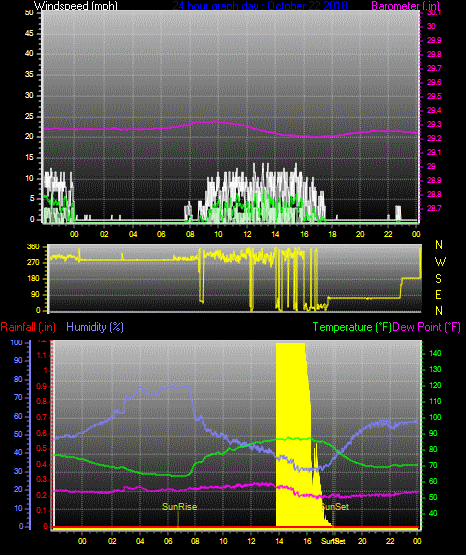This screenshot has height=555, width=466.
Task: Click the 360 wind direction axis value
Action: 33,247
